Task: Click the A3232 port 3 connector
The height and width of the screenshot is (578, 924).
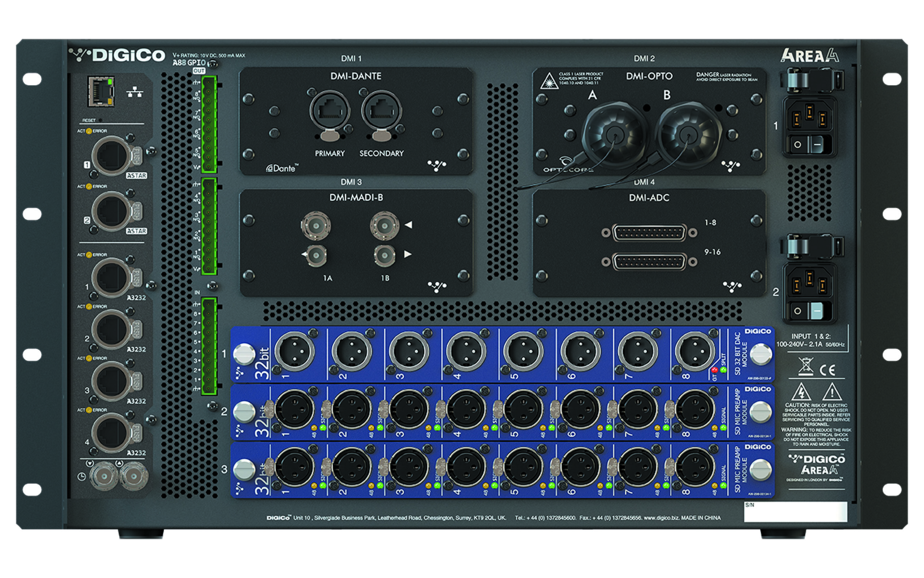Action: coord(112,381)
